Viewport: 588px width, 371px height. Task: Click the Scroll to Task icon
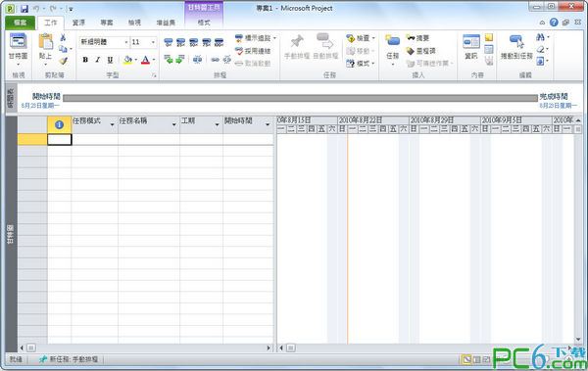click(516, 41)
